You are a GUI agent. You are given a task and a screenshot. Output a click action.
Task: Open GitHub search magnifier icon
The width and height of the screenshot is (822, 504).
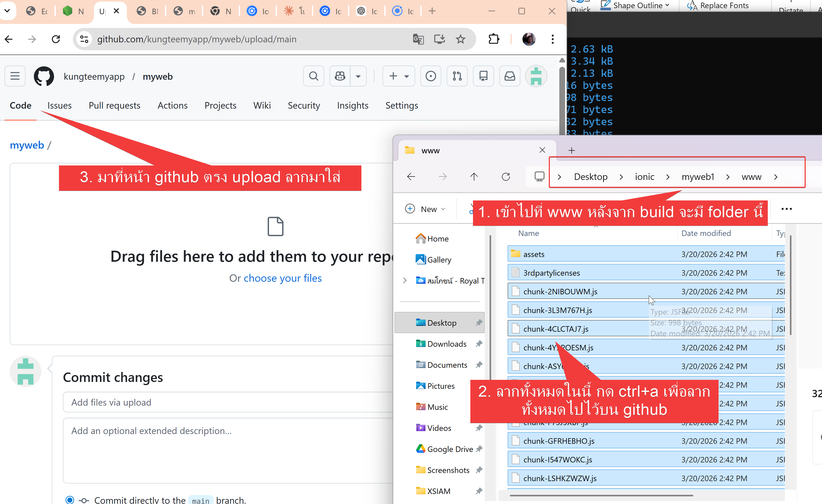click(x=313, y=76)
